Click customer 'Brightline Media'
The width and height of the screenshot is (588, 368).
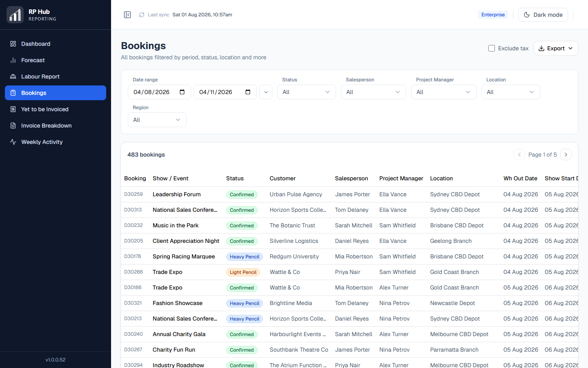[291, 303]
